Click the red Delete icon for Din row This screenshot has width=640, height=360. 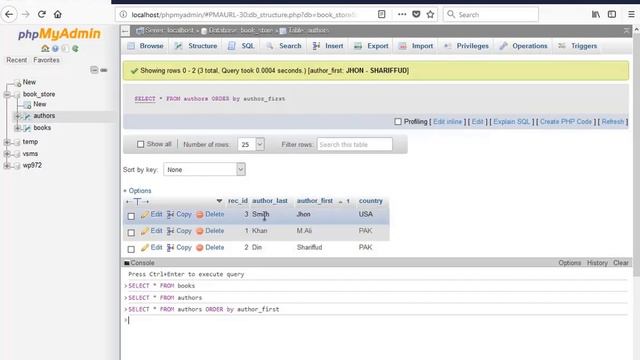(200, 248)
